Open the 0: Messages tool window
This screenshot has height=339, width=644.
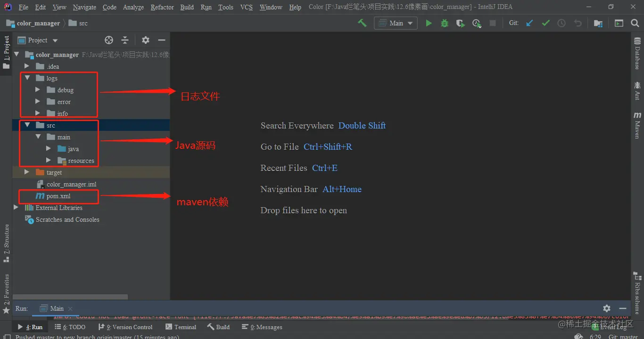pyautogui.click(x=262, y=327)
